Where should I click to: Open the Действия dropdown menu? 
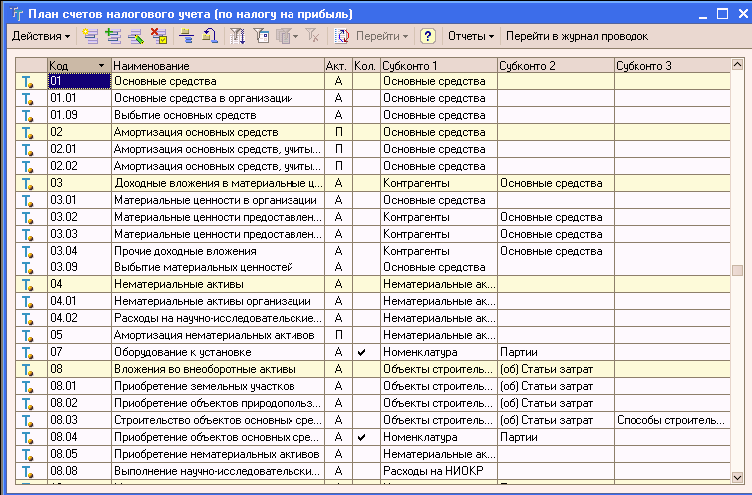pos(40,36)
